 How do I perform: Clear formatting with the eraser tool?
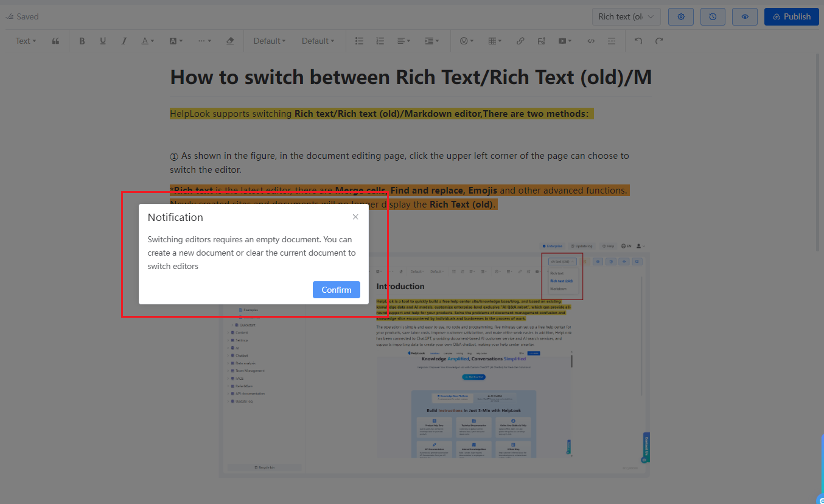coord(231,41)
